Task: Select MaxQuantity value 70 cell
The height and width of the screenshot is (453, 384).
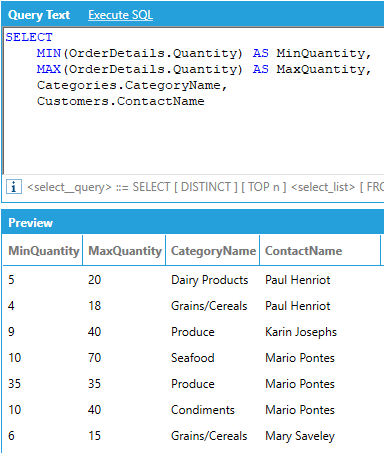Action: [x=95, y=358]
